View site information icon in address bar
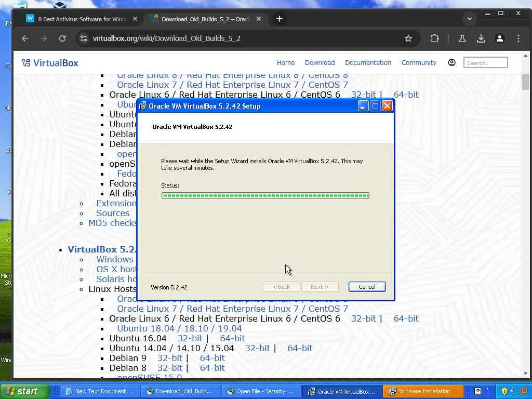This screenshot has height=399, width=532. [x=84, y=38]
